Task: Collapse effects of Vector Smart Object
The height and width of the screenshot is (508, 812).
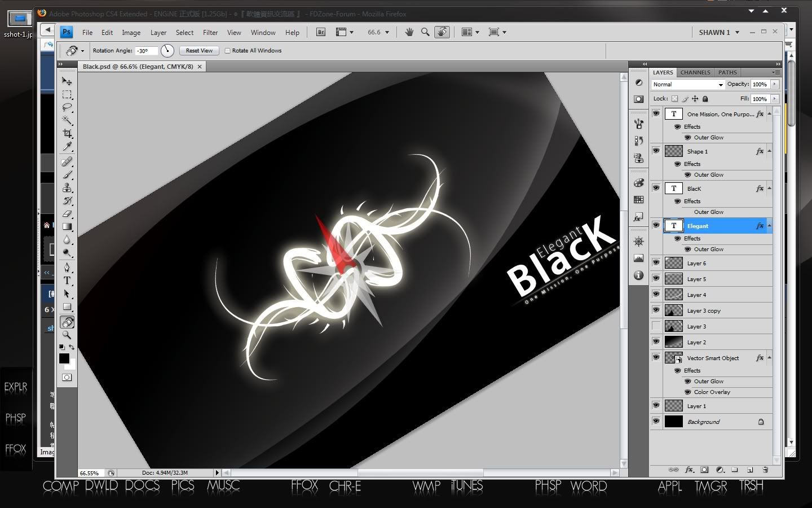Action: (769, 358)
